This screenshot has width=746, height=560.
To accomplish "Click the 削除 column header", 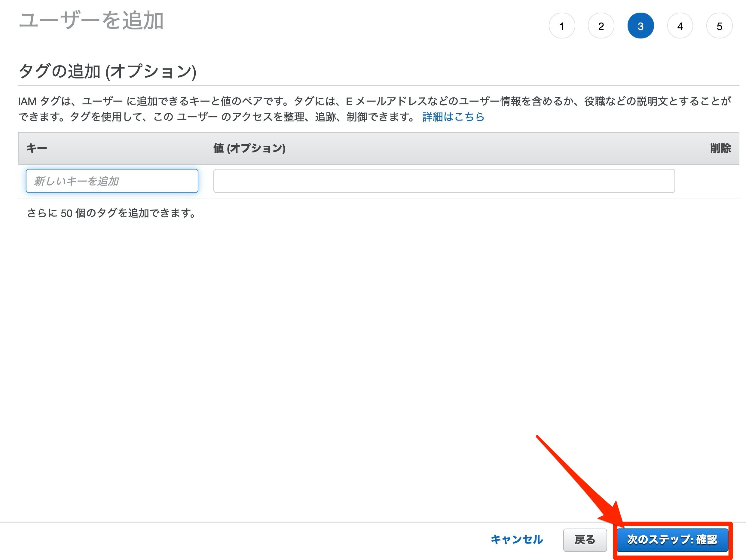I will click(720, 148).
